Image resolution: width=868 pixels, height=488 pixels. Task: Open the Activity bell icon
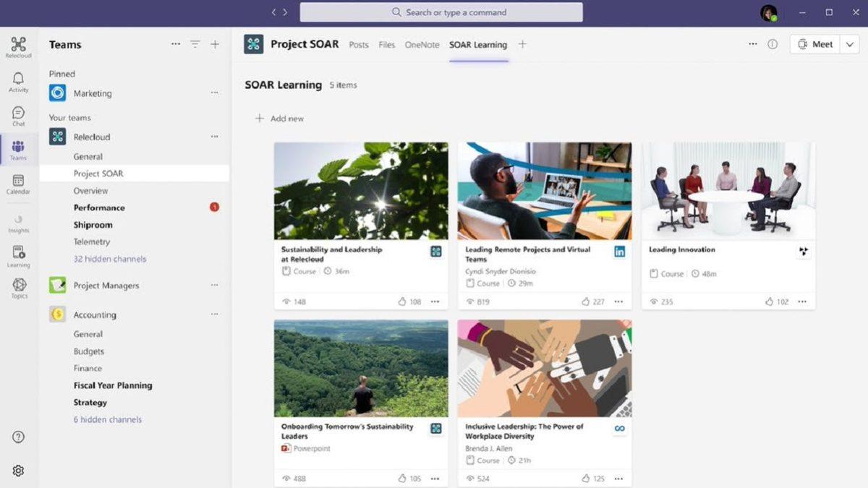click(x=18, y=80)
